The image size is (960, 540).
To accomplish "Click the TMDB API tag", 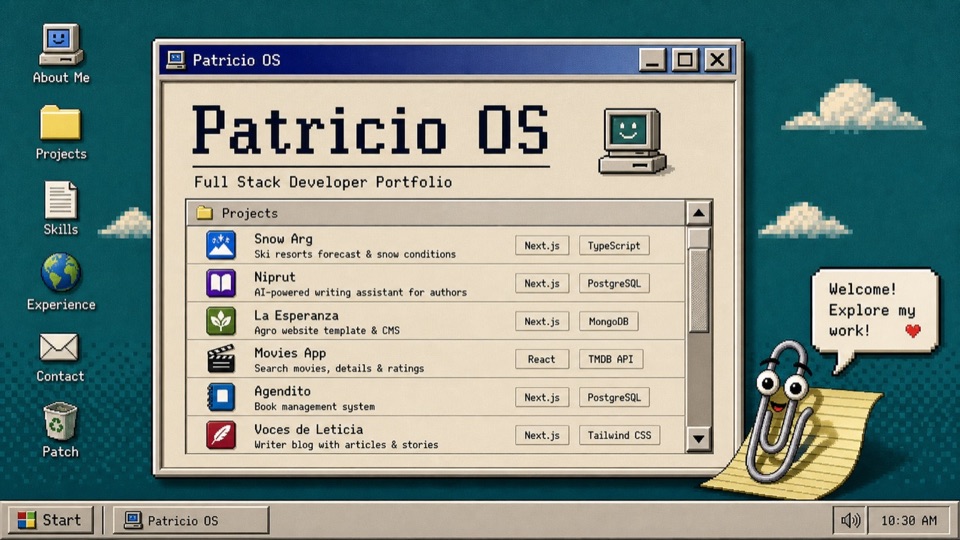I will (611, 359).
